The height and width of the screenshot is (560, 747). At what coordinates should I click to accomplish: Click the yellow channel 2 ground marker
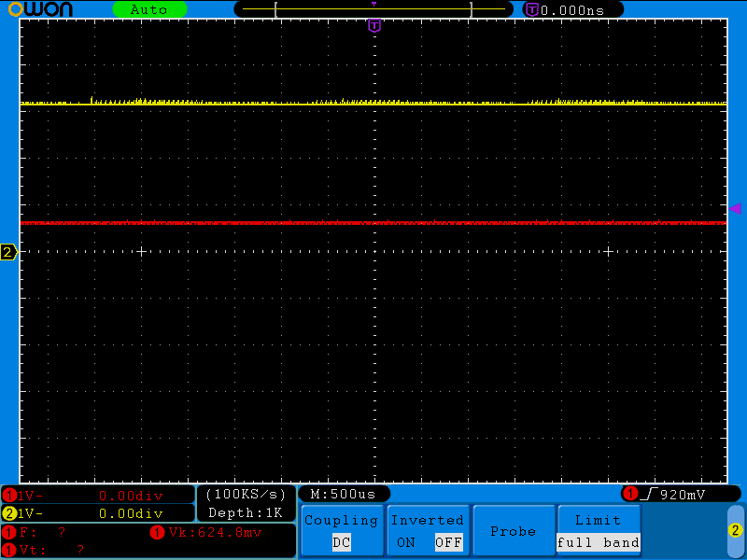tap(8, 252)
